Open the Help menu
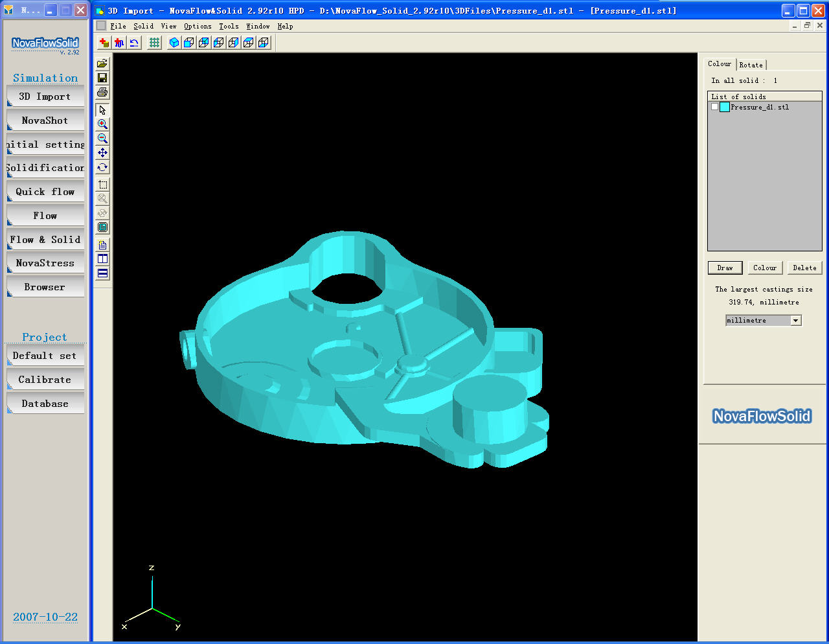 click(x=285, y=26)
